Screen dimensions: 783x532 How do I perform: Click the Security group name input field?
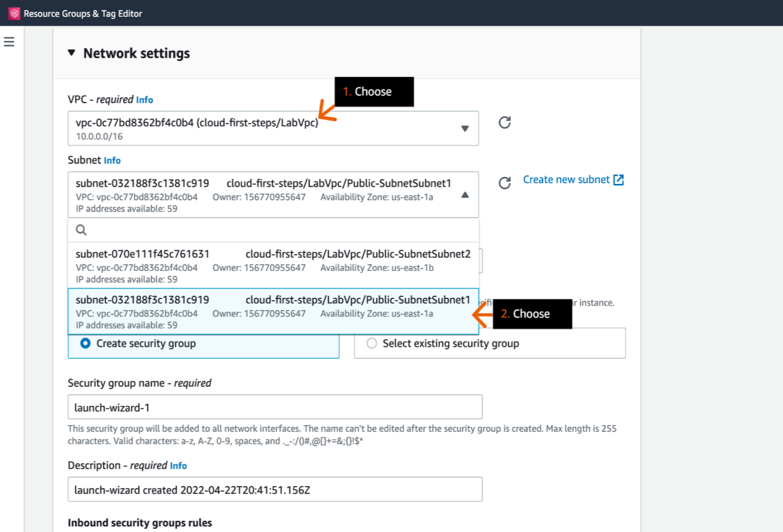pos(273,406)
